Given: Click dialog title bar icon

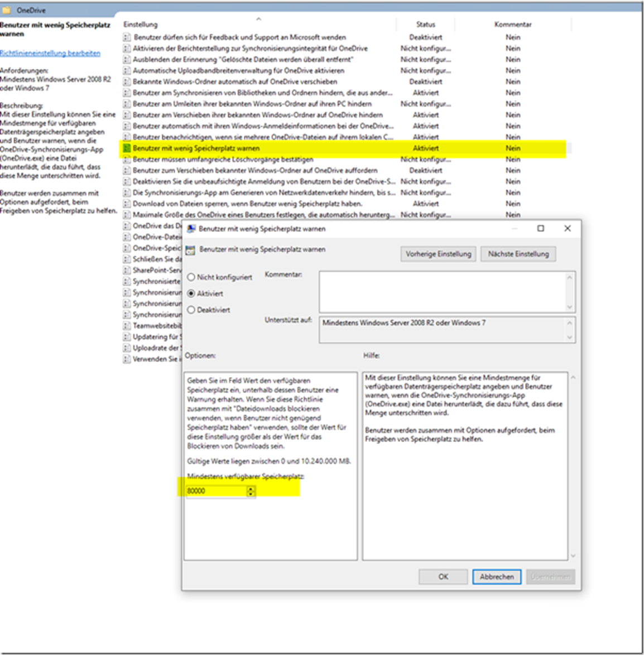Looking at the screenshot, I should 191,229.
